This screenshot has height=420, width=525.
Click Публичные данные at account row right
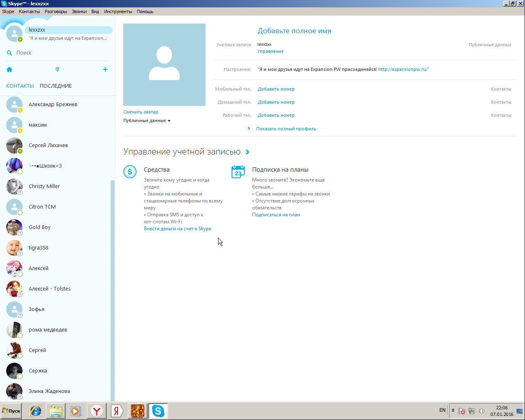tap(490, 45)
